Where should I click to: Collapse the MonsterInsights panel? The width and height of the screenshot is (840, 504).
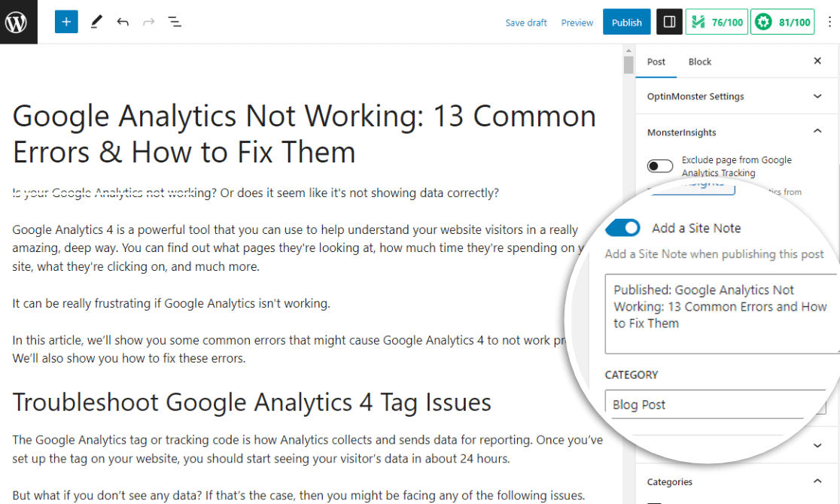(x=817, y=132)
